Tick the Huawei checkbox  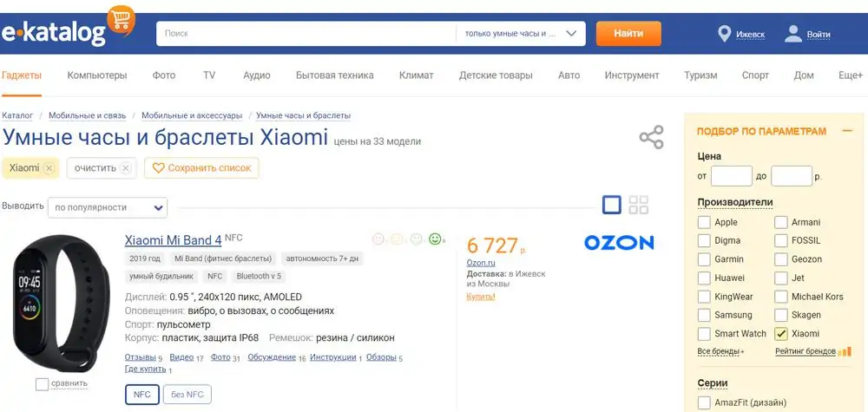[704, 278]
